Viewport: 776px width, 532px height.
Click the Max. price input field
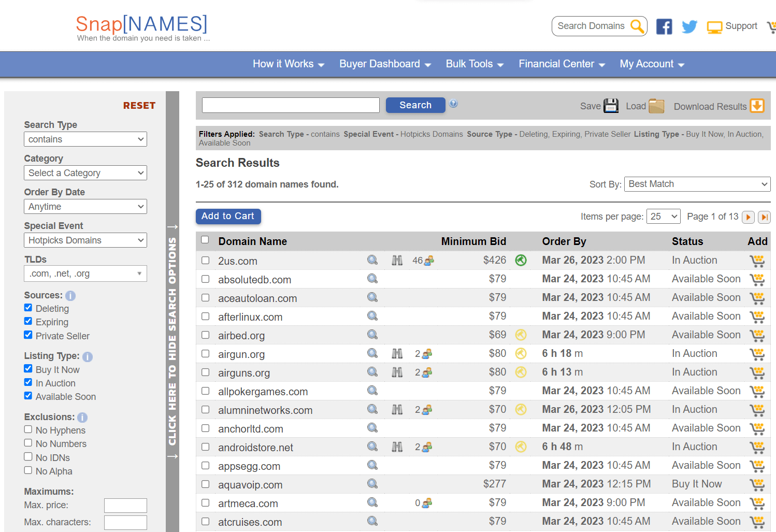click(125, 505)
